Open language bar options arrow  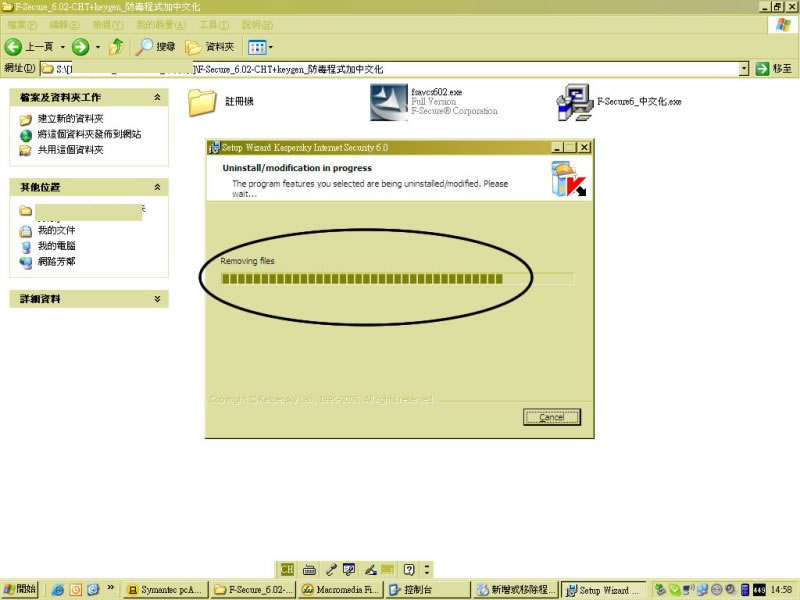pos(427,569)
